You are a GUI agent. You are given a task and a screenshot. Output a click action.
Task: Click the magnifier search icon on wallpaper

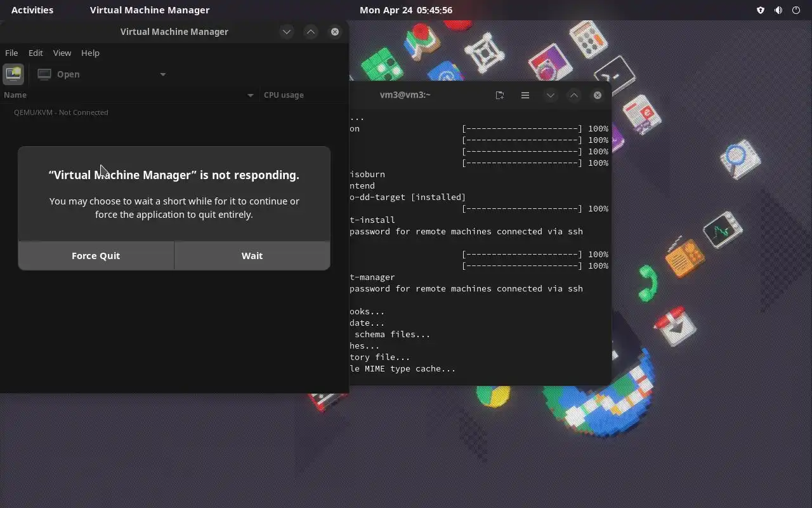point(740,158)
